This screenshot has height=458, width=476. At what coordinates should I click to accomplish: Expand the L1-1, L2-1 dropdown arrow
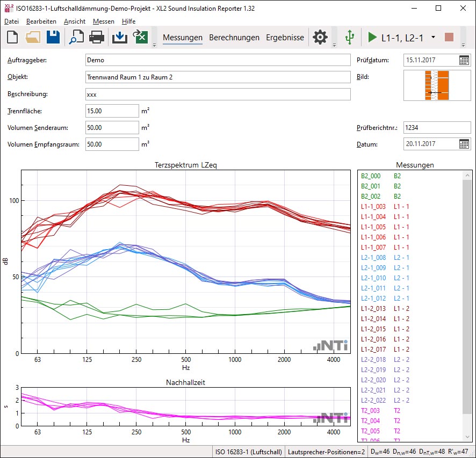point(433,38)
